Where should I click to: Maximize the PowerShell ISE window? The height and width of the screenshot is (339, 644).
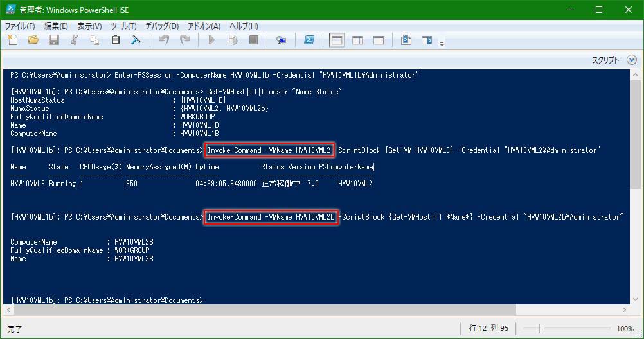599,10
